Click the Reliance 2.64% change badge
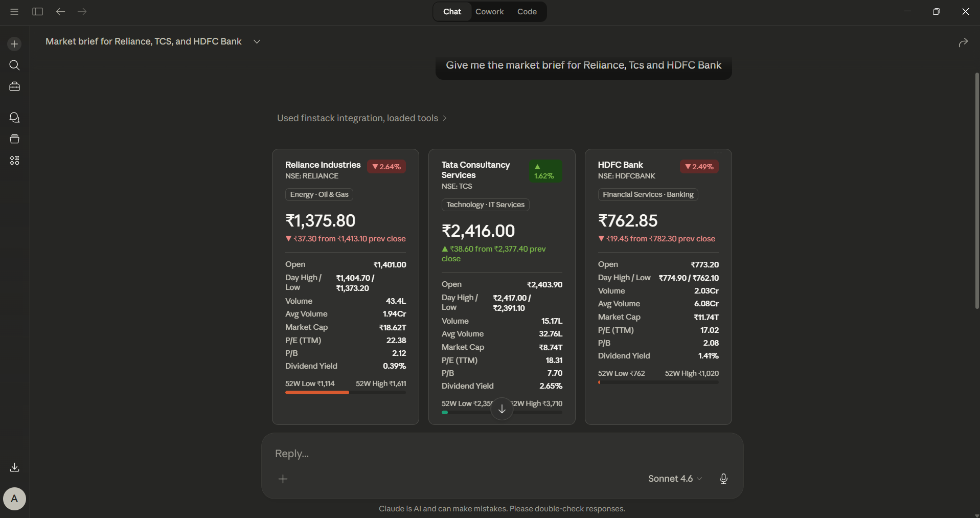 [x=386, y=167]
